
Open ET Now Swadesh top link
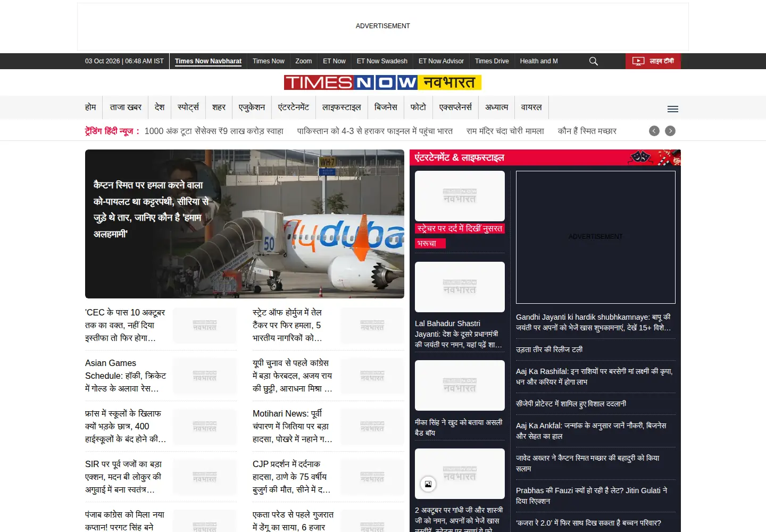point(382,61)
